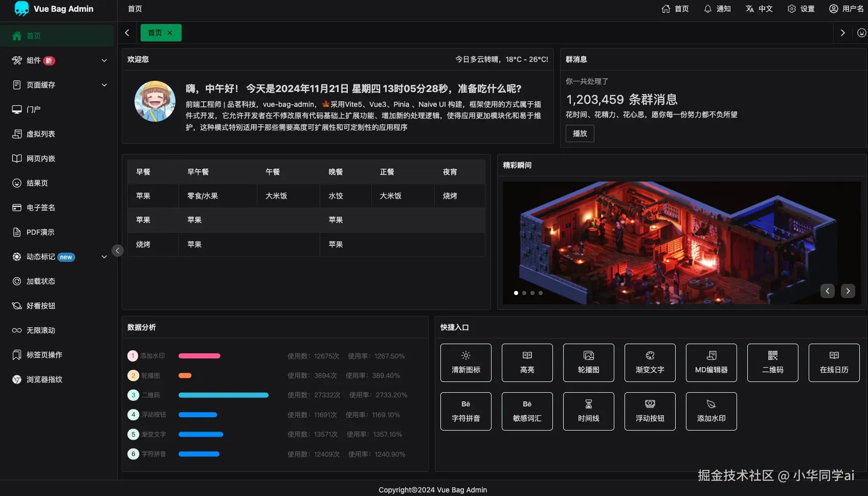Click the weather text 今日多云转晴
Image resolution: width=868 pixels, height=496 pixels.
502,59
